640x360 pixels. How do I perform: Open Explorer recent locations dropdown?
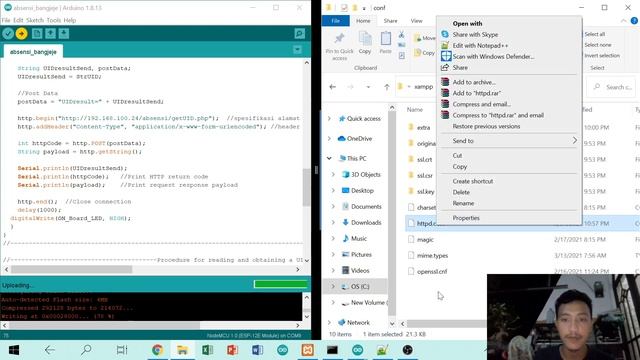(368, 87)
